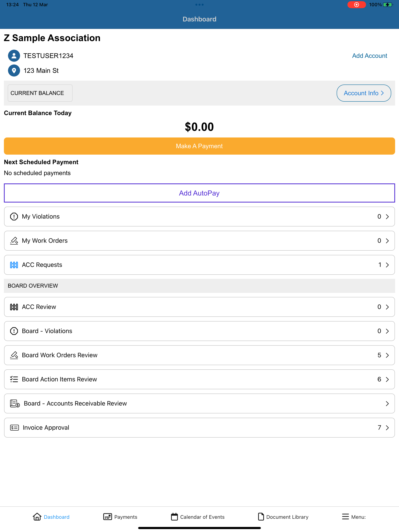The image size is (399, 532).
Task: Tap the gavel icon for Board Work Orders Review
Action: click(x=14, y=355)
